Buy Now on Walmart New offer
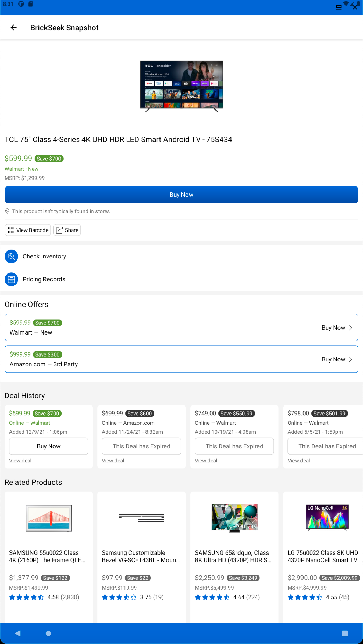363x644 pixels. [x=333, y=328]
